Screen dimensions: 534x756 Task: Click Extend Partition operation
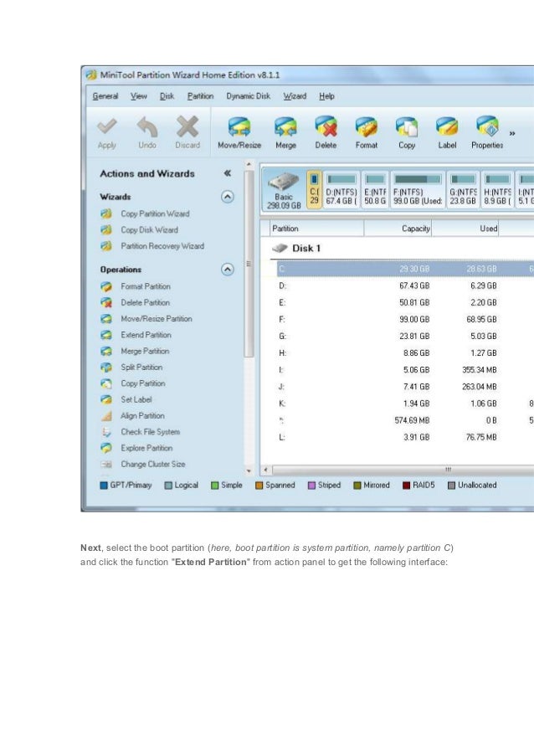point(136,335)
